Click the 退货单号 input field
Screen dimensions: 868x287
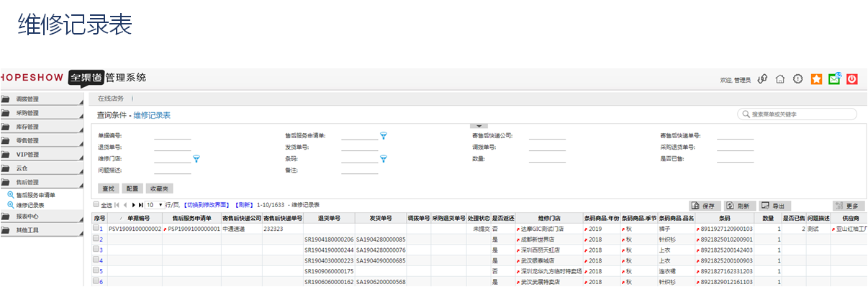[x=173, y=147]
